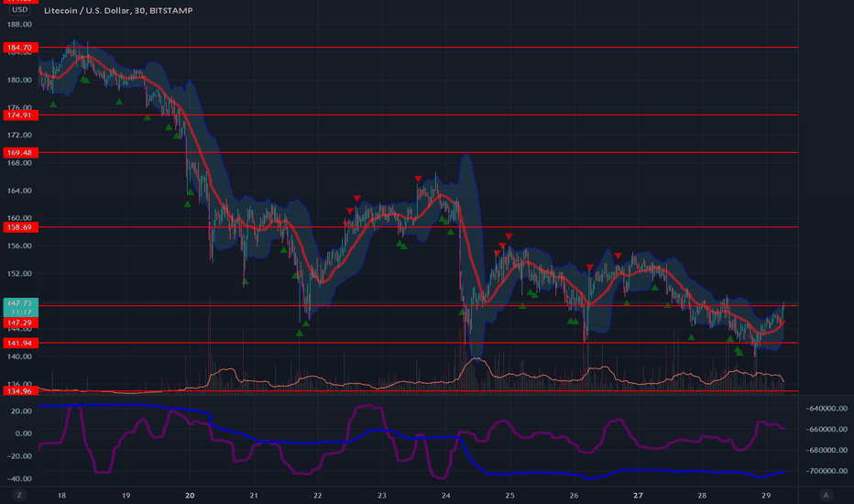Image resolution: width=854 pixels, height=504 pixels.
Task: Click date label 27 on time axis
Action: (x=638, y=495)
